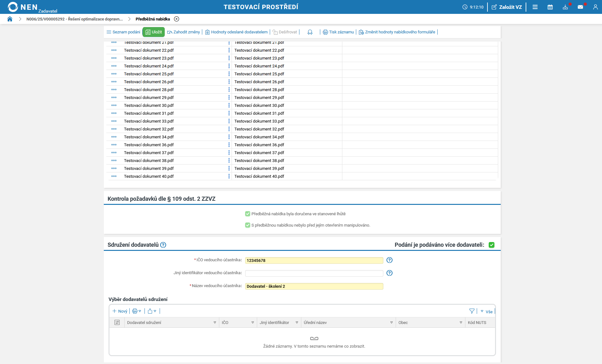Click the help icon beside Sdružení dodavatelů

[x=163, y=245]
